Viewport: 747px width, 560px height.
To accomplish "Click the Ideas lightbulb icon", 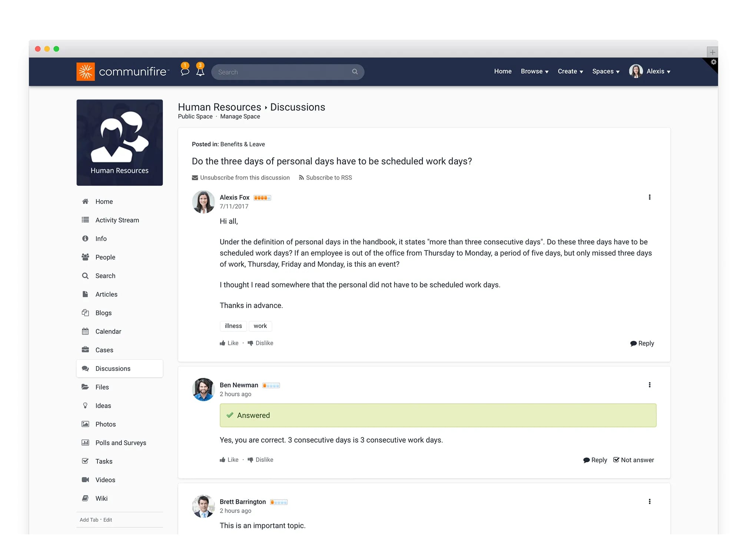I will click(x=85, y=406).
